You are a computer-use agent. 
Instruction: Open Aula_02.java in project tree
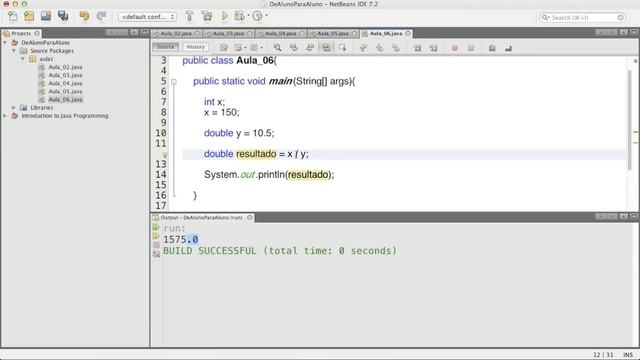click(65, 67)
